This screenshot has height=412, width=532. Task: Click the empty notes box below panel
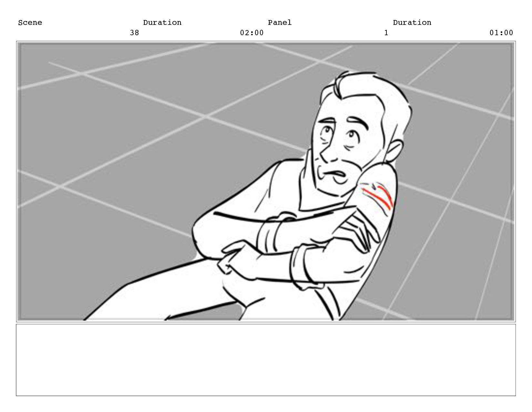(x=266, y=360)
